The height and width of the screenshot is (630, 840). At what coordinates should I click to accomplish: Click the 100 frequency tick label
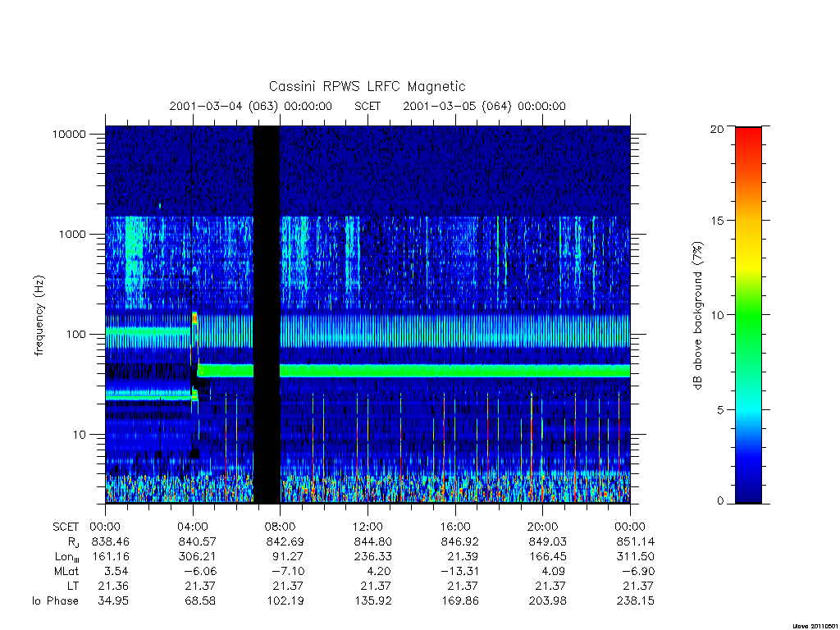pyautogui.click(x=75, y=335)
